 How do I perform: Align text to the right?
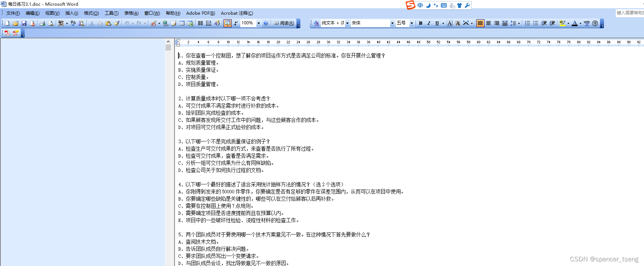[497, 23]
